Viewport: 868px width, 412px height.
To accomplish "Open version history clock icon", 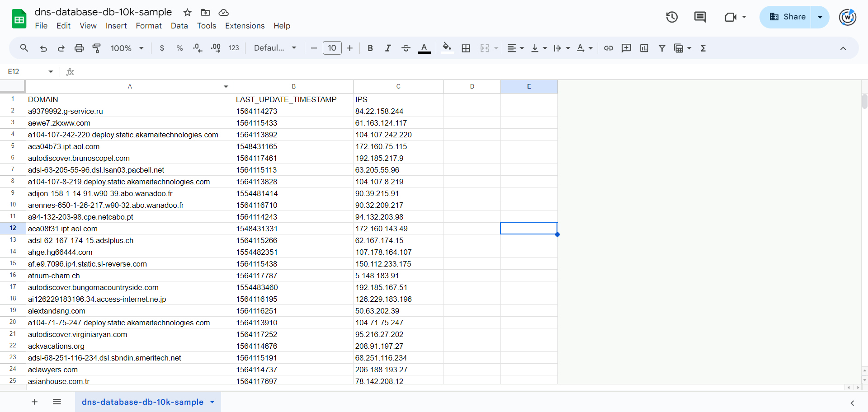I will [x=672, y=17].
